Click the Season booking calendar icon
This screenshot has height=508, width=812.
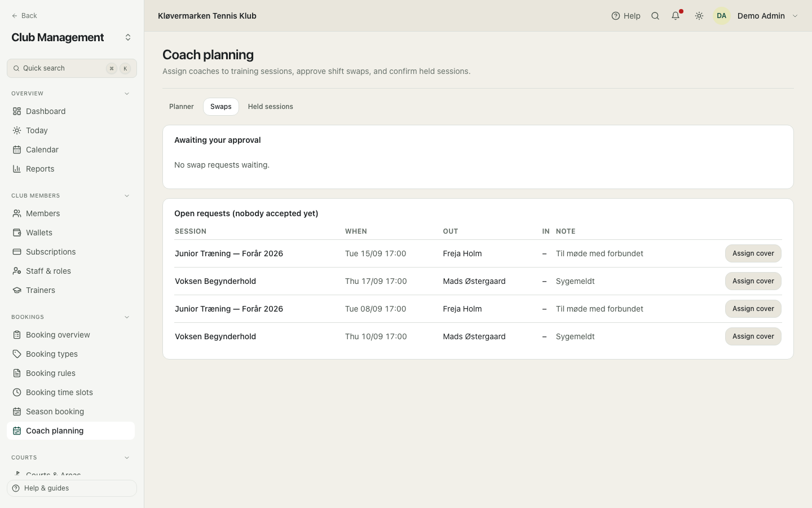(x=17, y=411)
